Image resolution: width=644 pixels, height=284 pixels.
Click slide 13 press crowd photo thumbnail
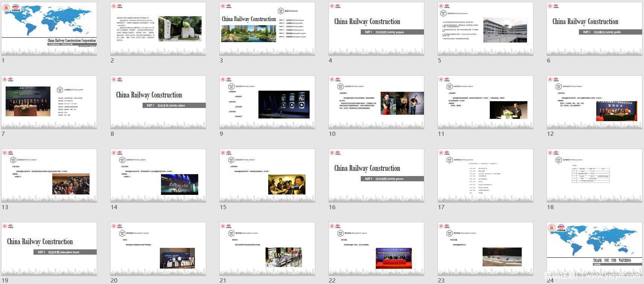click(49, 176)
